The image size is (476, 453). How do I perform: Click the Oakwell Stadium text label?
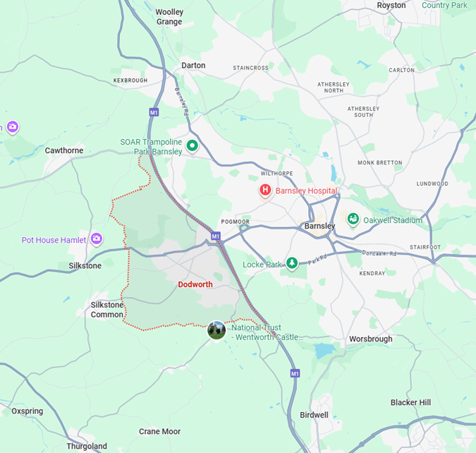[393, 220]
